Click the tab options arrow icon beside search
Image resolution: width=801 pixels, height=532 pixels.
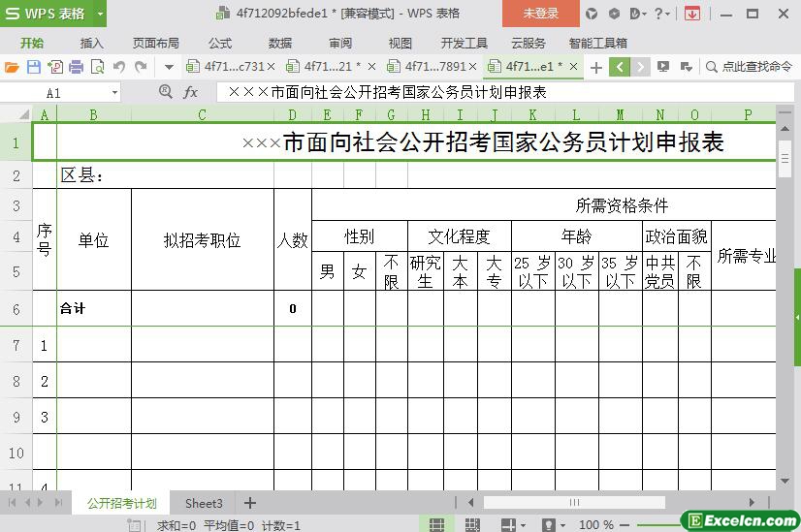(x=686, y=66)
